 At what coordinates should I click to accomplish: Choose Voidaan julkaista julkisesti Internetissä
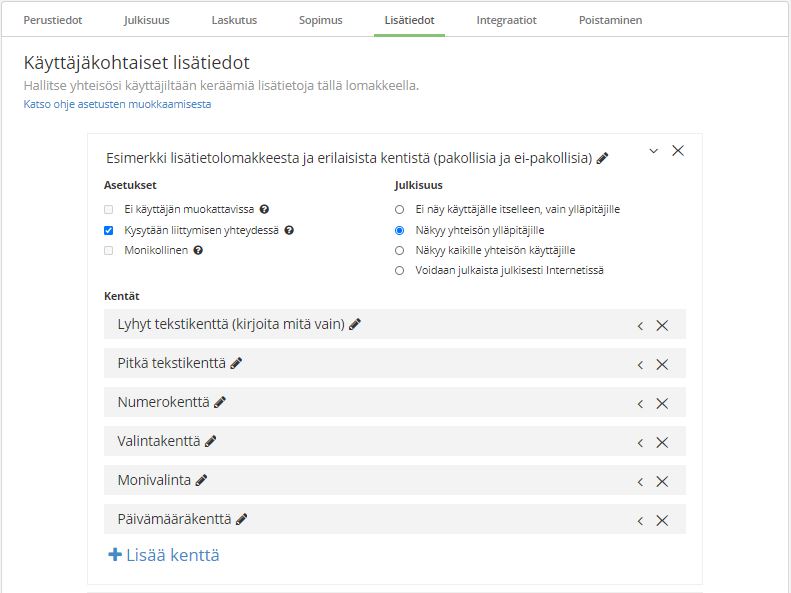tap(400, 270)
